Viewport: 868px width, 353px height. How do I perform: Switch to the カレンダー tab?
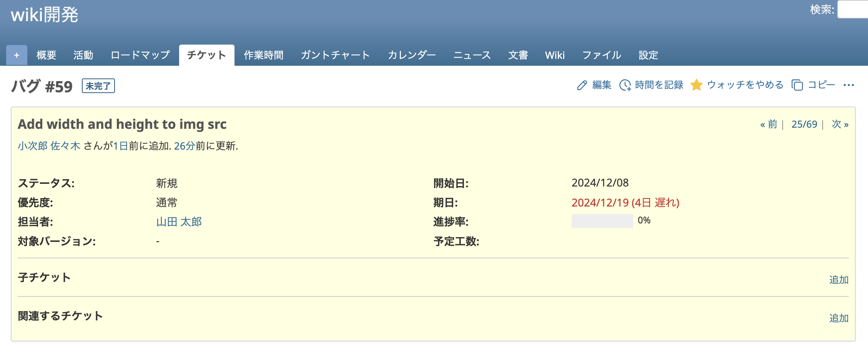[412, 55]
